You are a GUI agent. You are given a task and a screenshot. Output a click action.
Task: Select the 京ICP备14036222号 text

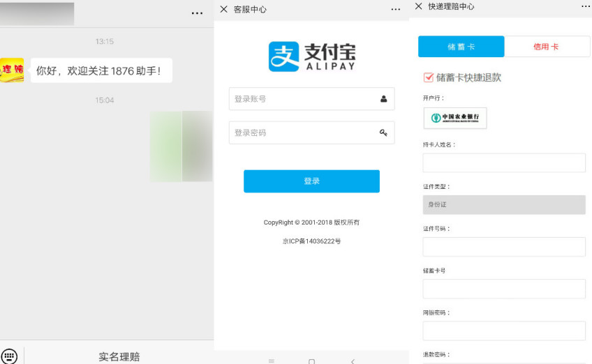pos(311,241)
